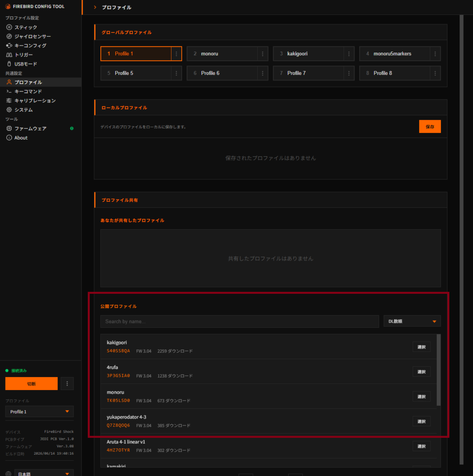Go to キーコンフィグ page
The height and width of the screenshot is (476, 473).
40,46
